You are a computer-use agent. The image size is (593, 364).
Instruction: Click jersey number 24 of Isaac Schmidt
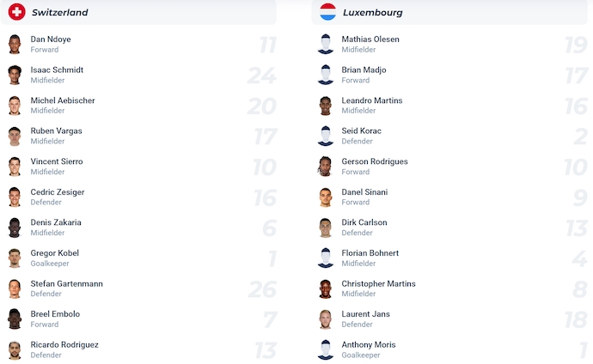click(261, 76)
